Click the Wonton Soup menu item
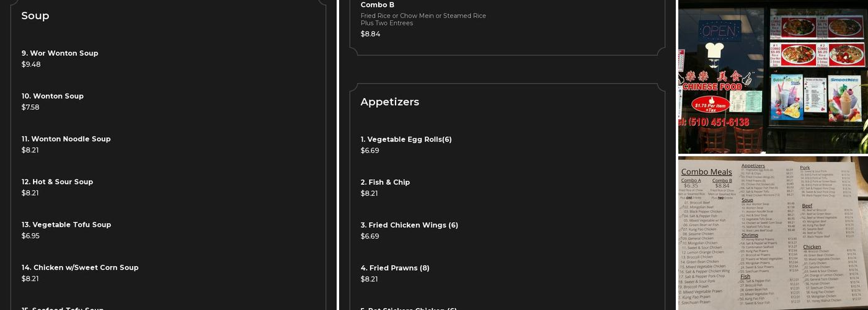The width and height of the screenshot is (868, 310). [x=53, y=96]
